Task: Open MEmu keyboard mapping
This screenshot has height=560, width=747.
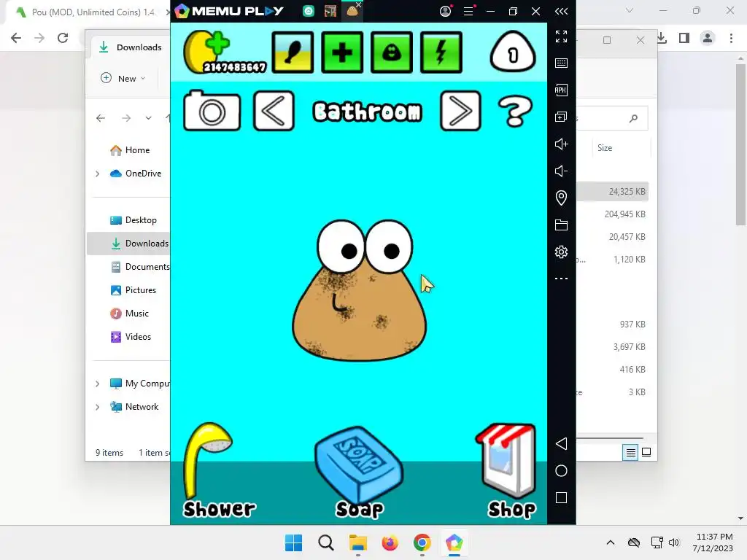Action: tap(561, 63)
